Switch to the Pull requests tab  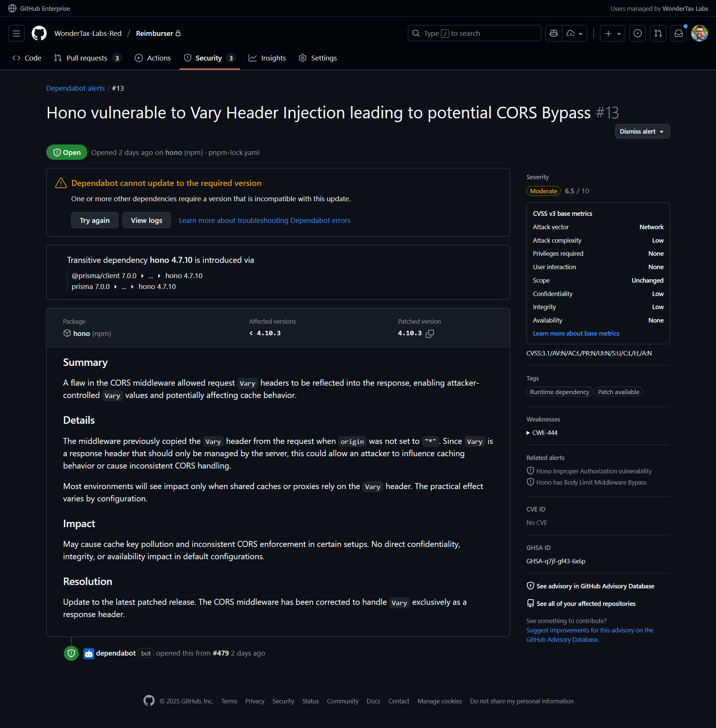click(x=88, y=58)
